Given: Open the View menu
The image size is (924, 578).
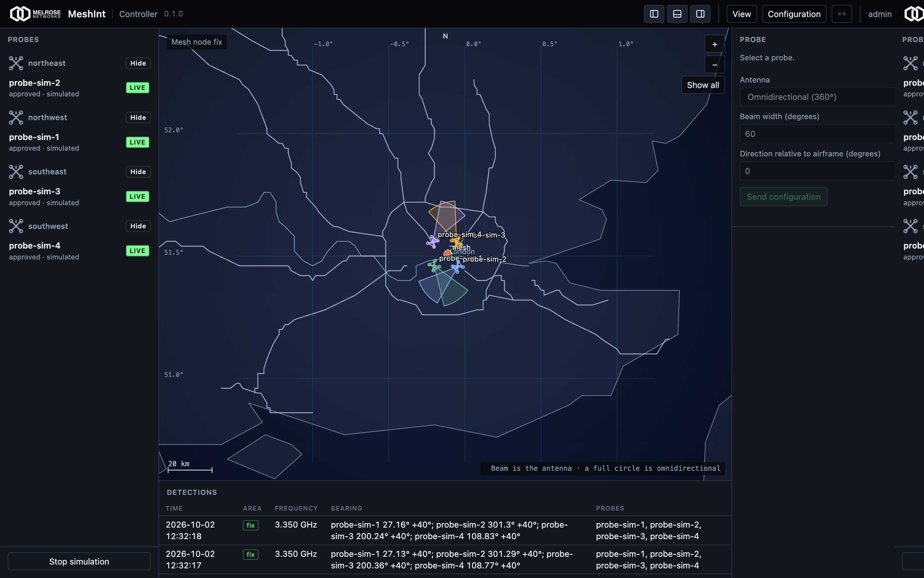Looking at the screenshot, I should pyautogui.click(x=741, y=14).
